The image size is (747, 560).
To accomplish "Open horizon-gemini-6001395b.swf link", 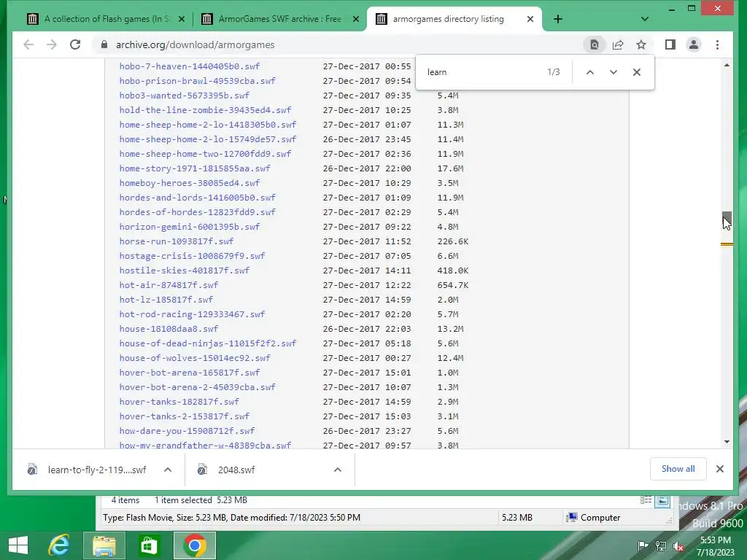I will pos(190,227).
